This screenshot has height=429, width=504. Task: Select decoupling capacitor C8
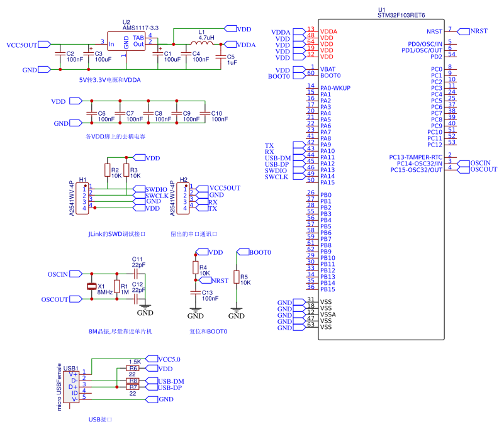(x=148, y=113)
